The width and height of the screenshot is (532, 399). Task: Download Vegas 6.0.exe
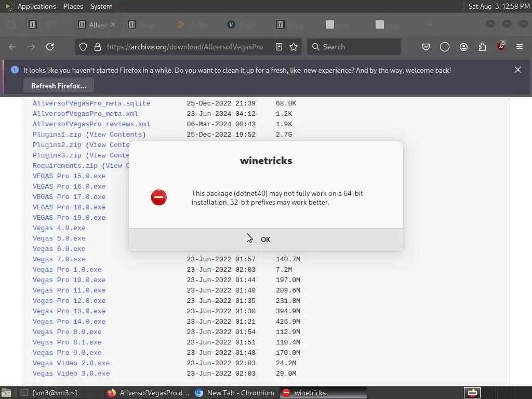[59, 249]
